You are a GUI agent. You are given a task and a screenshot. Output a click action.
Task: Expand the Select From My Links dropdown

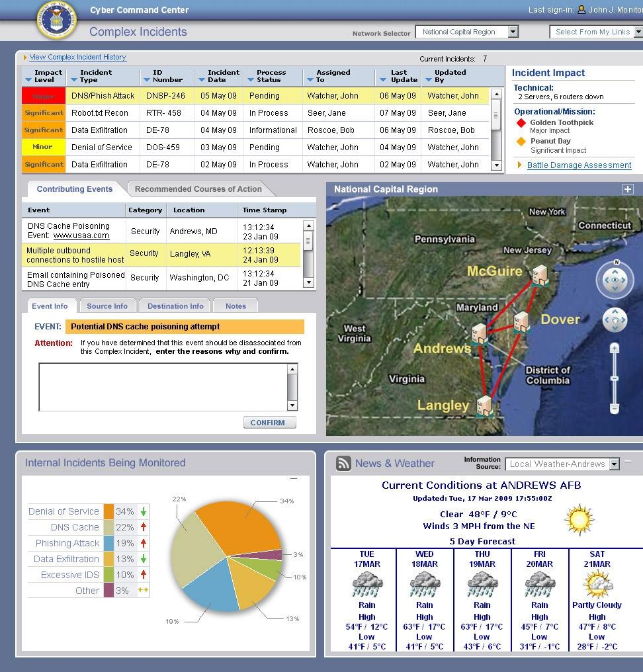(636, 31)
